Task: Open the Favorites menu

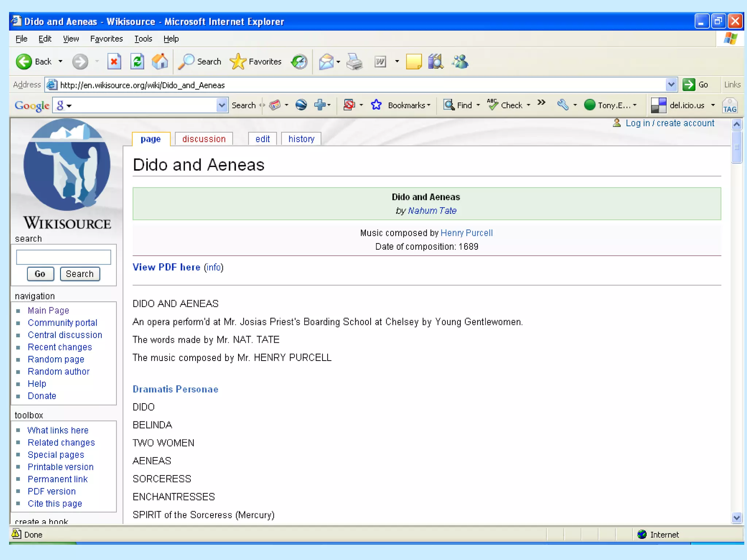Action: pyautogui.click(x=106, y=39)
